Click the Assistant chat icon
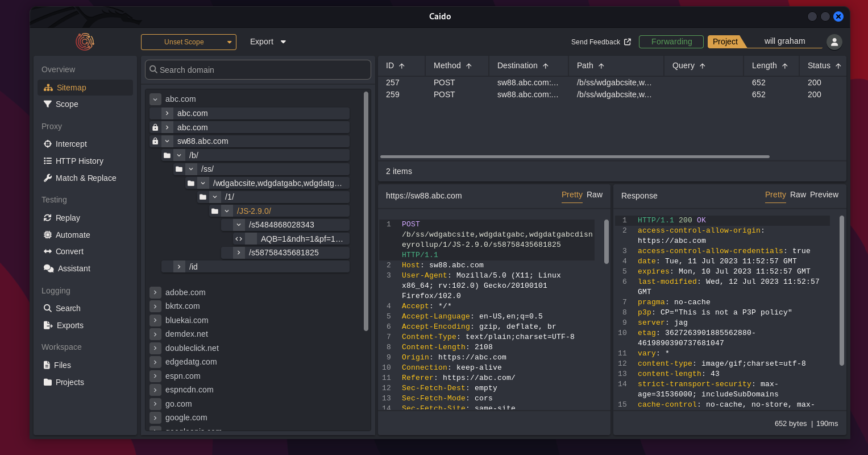 click(48, 268)
